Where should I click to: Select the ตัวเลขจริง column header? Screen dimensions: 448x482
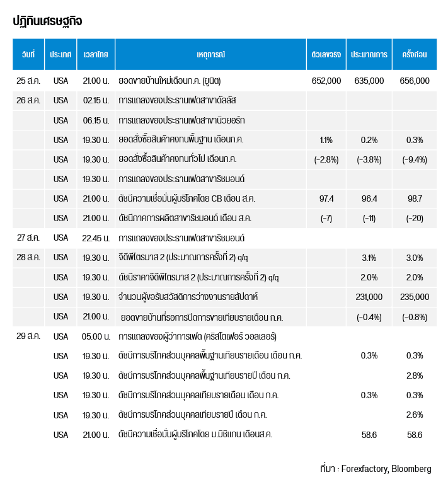pyautogui.click(x=326, y=55)
